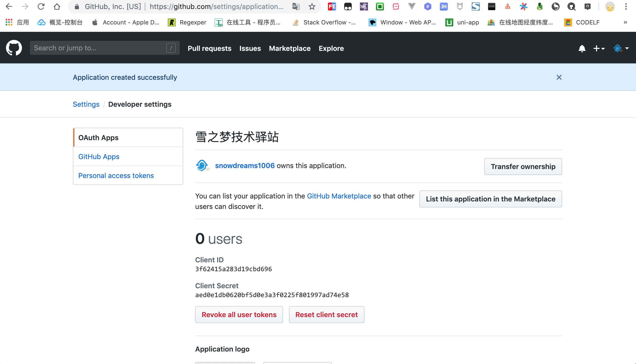
Task: Open the GitHub Marketplace link
Action: pyautogui.click(x=339, y=196)
